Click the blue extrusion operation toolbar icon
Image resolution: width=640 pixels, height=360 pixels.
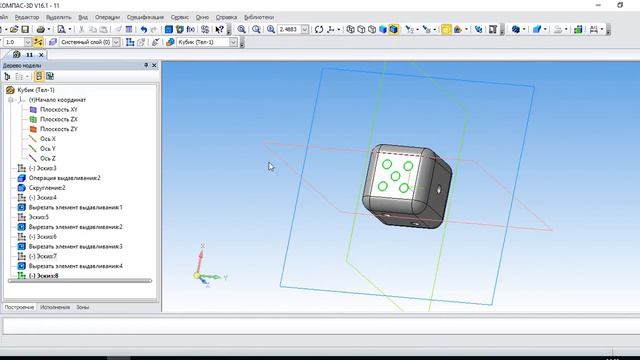coord(537,29)
